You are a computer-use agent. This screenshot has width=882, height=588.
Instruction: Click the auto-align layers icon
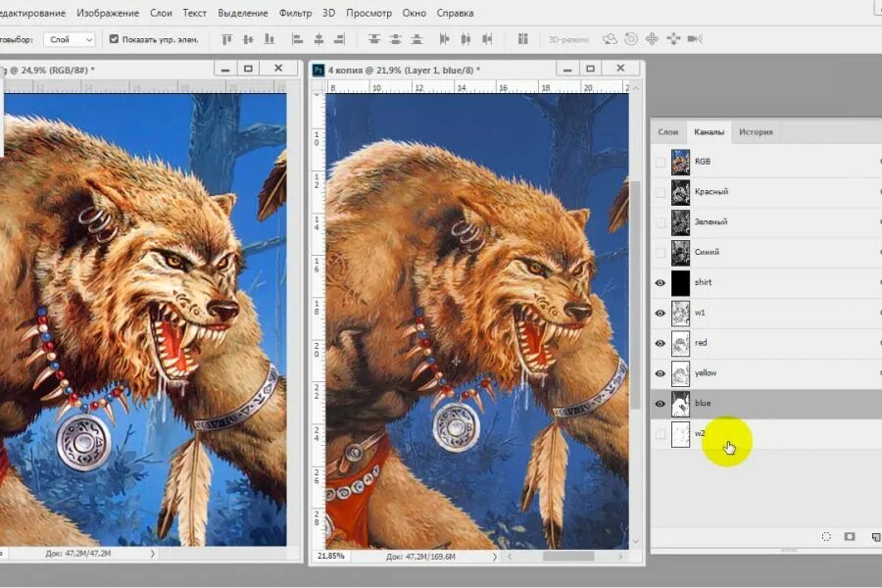click(523, 39)
